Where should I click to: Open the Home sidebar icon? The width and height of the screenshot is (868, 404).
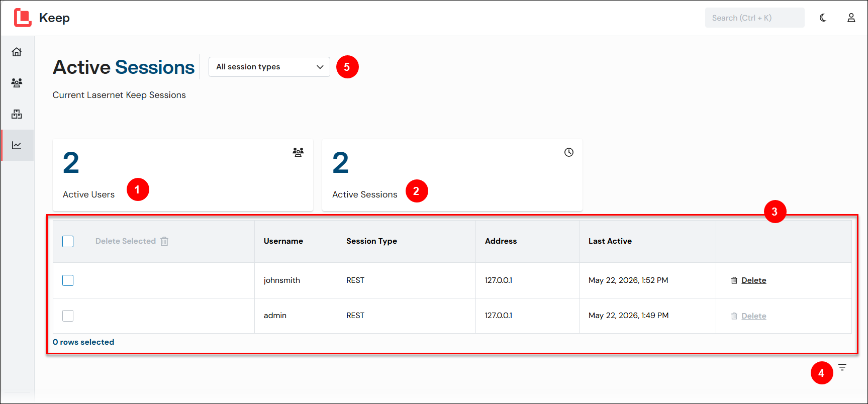[17, 52]
